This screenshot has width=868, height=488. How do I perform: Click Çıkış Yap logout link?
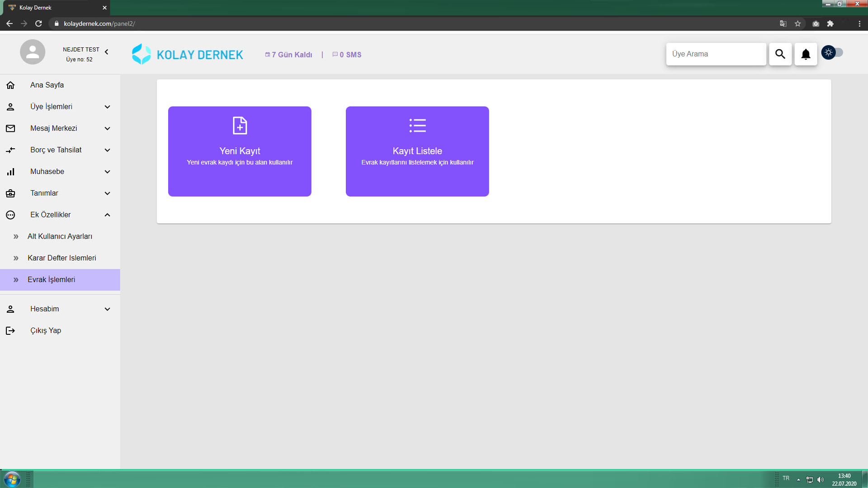pyautogui.click(x=46, y=331)
